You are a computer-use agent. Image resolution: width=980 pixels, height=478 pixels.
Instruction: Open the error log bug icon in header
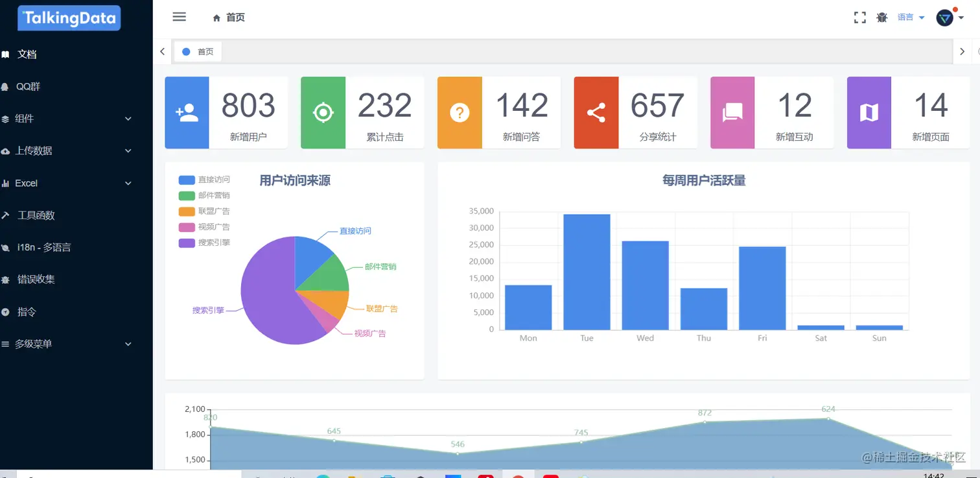click(882, 18)
